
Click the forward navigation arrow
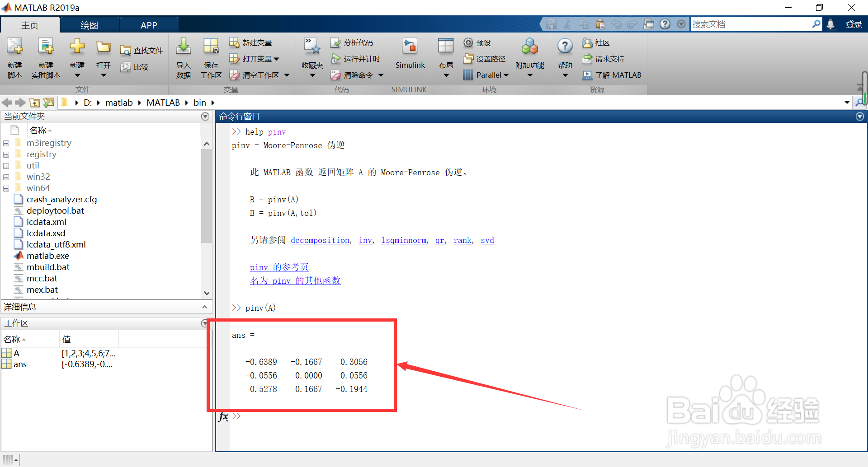(x=20, y=103)
